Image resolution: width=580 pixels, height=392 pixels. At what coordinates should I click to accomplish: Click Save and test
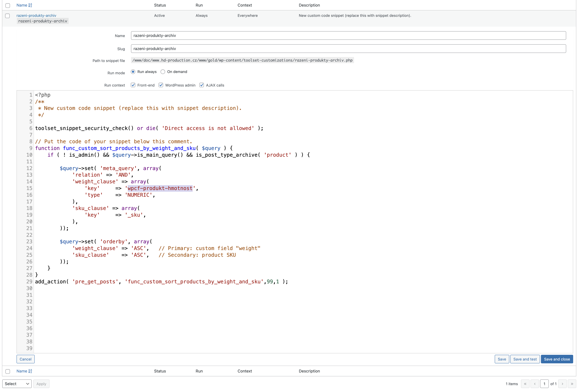click(x=525, y=359)
